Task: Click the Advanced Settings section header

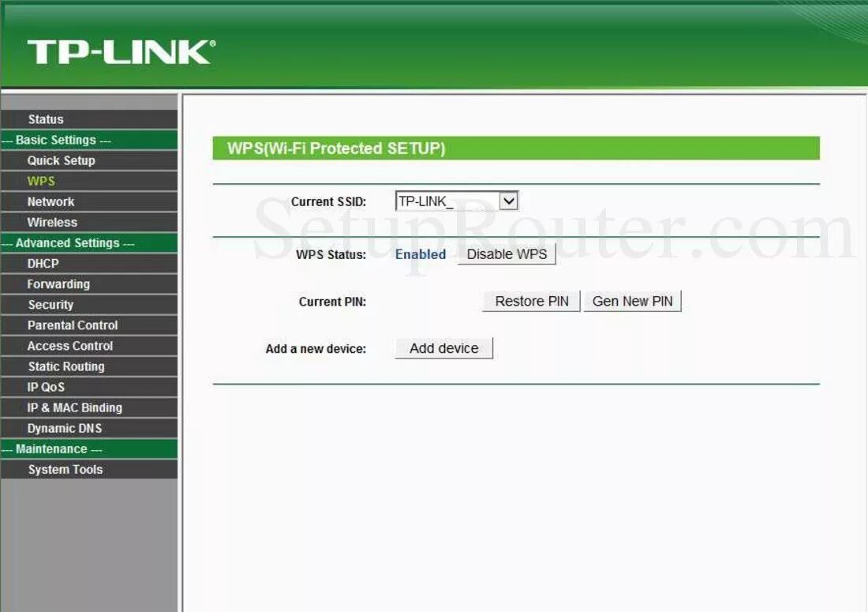Action: coord(89,243)
